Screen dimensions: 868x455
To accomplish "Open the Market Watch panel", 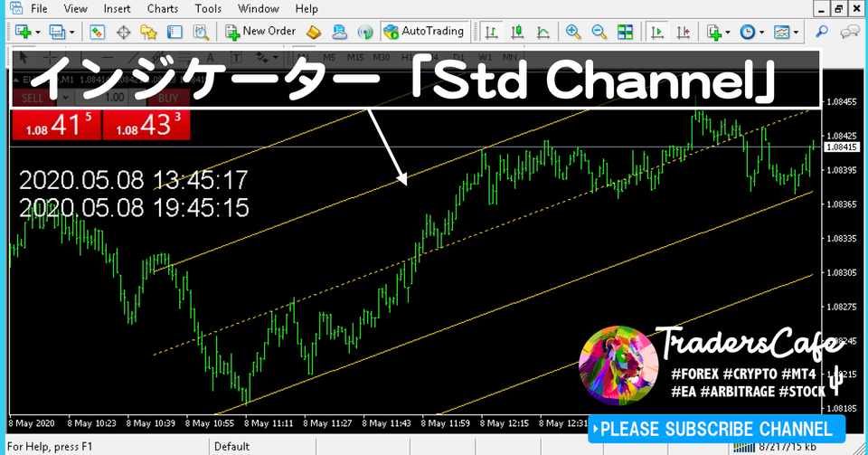I will [98, 32].
